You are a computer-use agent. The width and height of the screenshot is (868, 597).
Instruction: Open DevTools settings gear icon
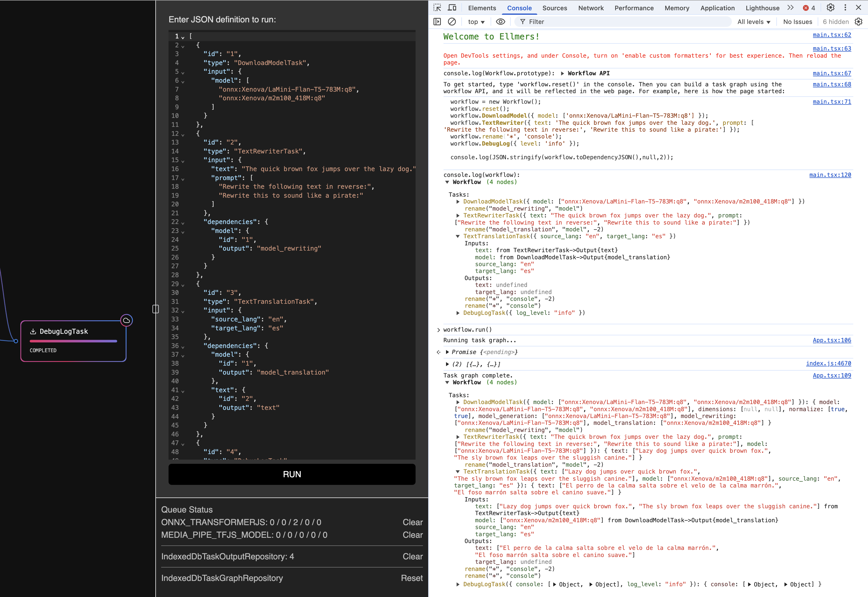tap(830, 8)
